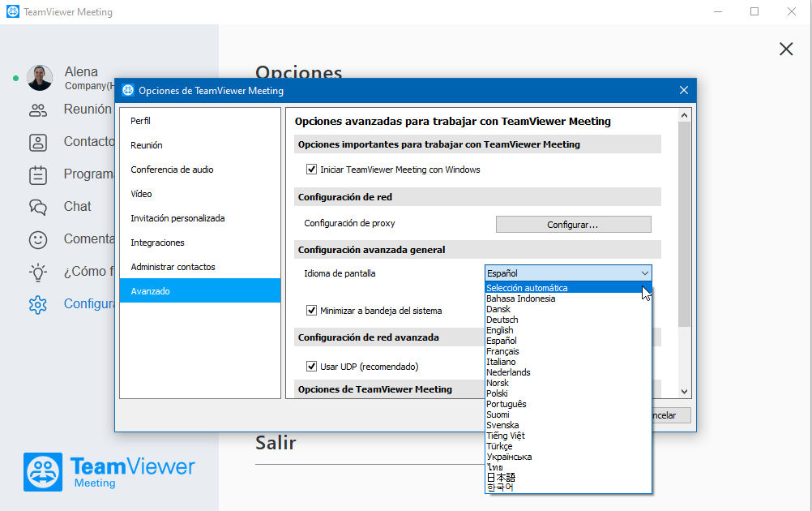Choose Українська in the language list
Screen dimensions: 812x511
coord(568,457)
